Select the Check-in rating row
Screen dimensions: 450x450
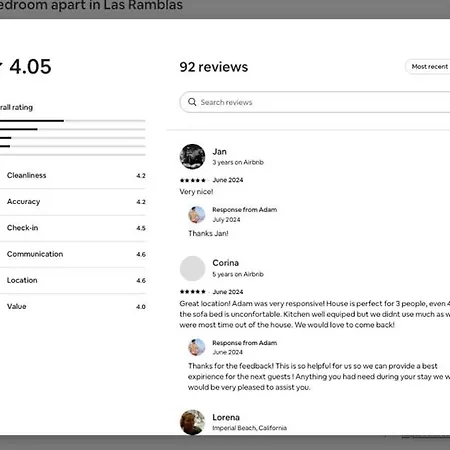[x=73, y=228]
